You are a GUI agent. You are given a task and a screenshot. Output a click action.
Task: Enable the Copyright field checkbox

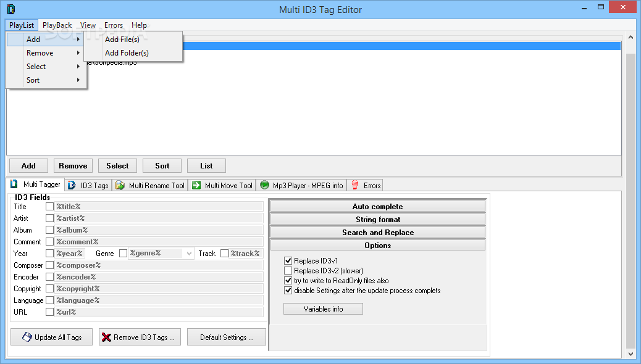click(49, 288)
